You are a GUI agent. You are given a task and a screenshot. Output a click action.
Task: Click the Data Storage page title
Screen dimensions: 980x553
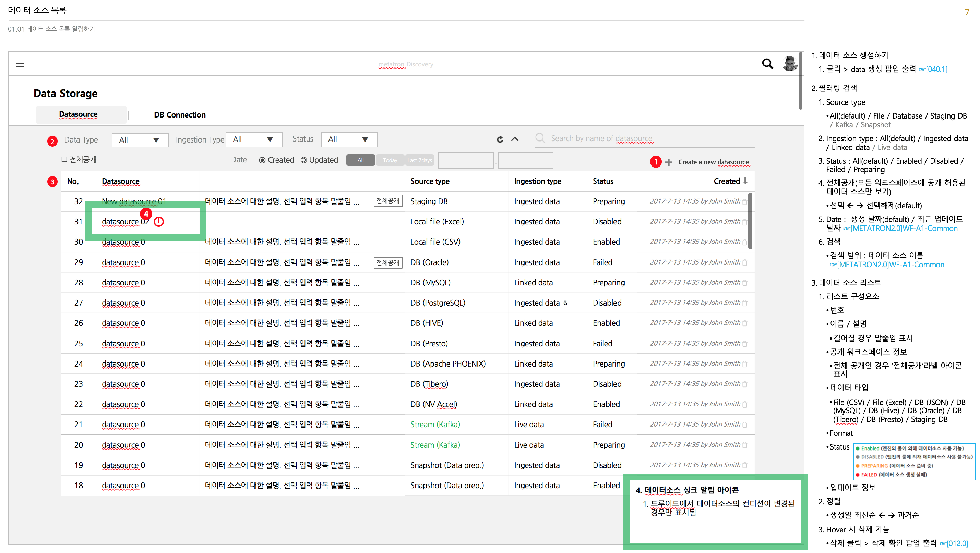tap(65, 93)
